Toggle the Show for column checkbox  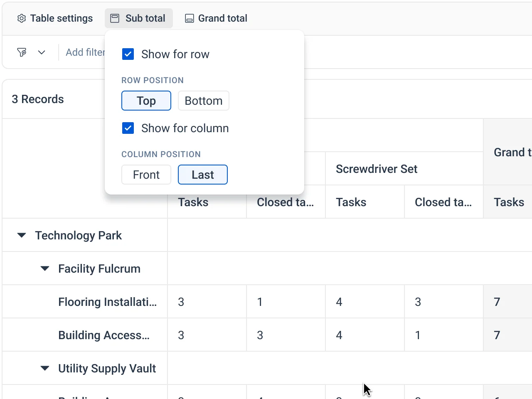pos(128,128)
